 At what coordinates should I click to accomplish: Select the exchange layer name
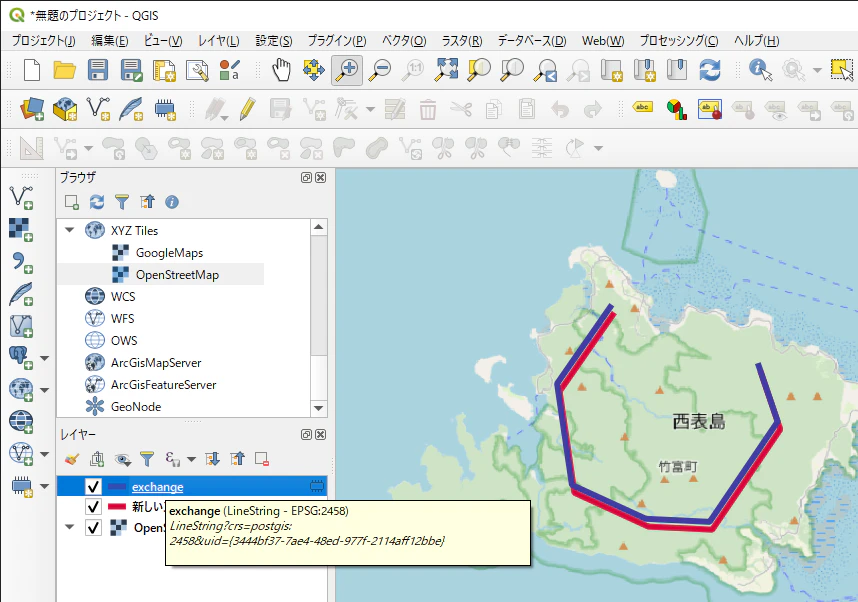(x=158, y=487)
